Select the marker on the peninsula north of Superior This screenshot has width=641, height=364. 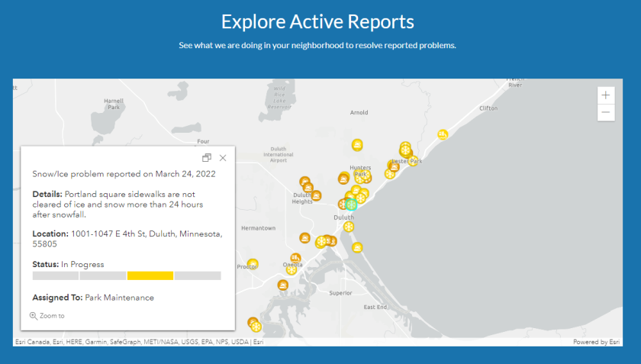click(x=357, y=247)
